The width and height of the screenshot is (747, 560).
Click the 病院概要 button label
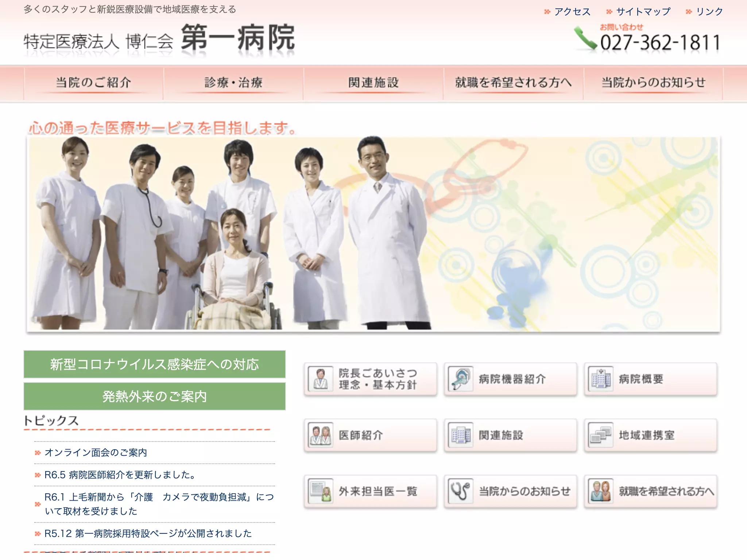click(641, 379)
